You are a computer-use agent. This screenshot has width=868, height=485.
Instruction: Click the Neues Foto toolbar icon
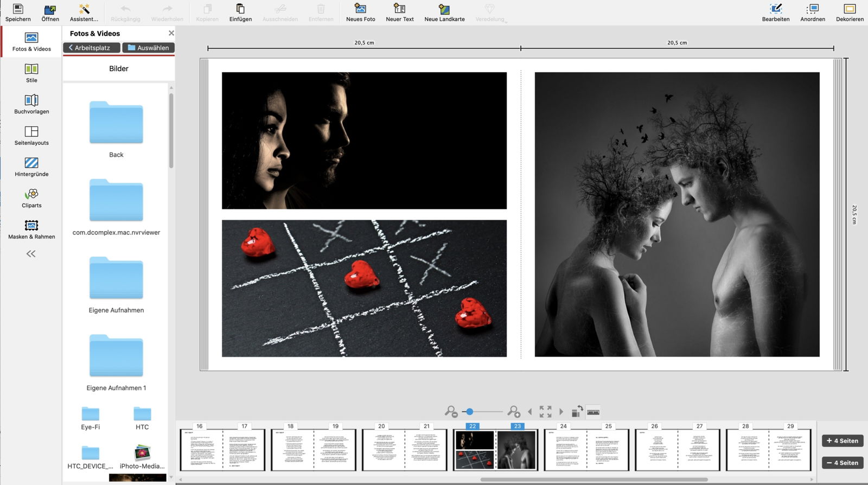click(360, 12)
